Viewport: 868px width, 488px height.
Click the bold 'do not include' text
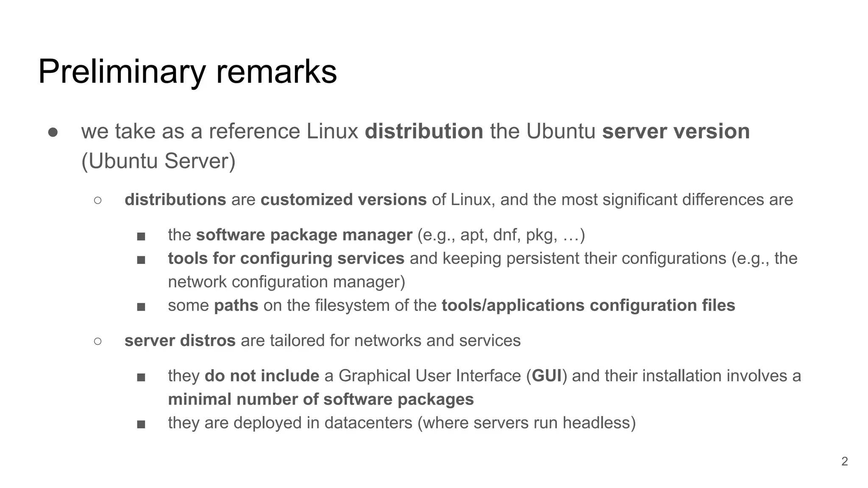coord(262,376)
